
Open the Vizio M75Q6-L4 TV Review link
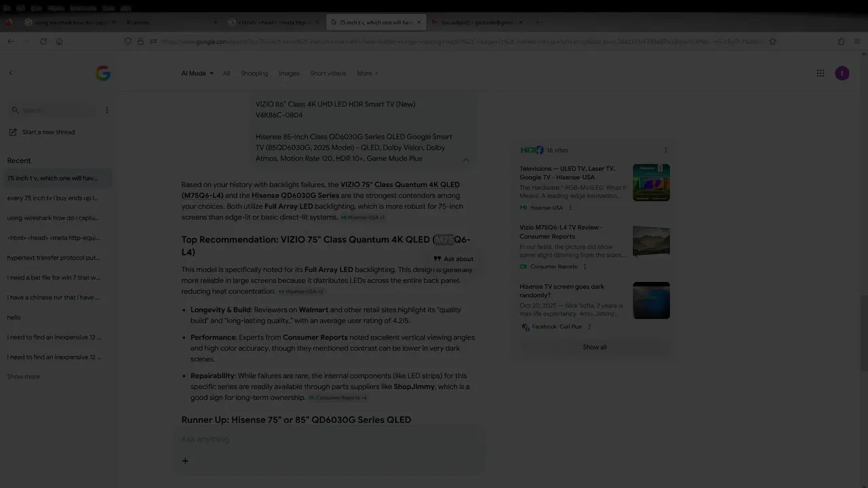coord(561,232)
